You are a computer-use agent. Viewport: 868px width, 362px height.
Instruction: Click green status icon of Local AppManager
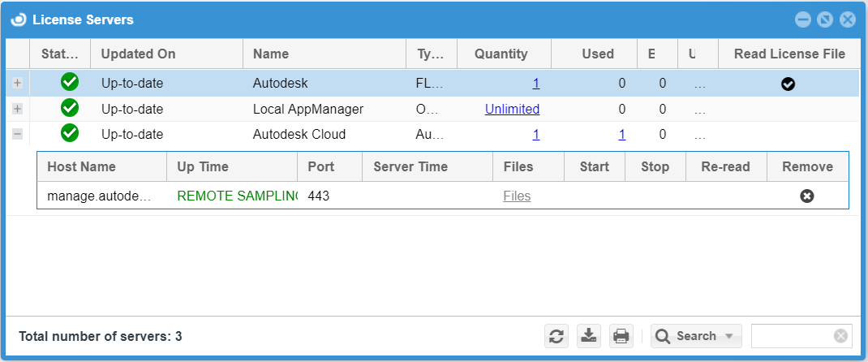70,108
